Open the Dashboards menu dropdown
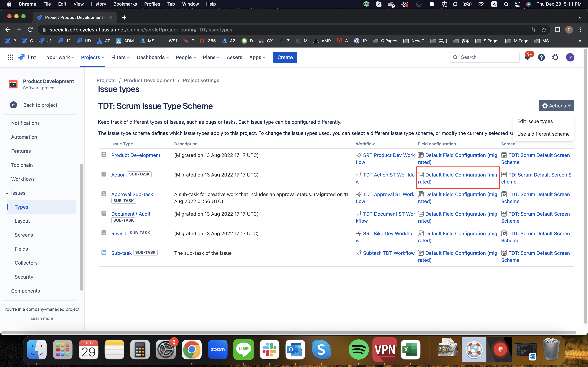Viewport: 588px width, 367px height. [x=153, y=57]
